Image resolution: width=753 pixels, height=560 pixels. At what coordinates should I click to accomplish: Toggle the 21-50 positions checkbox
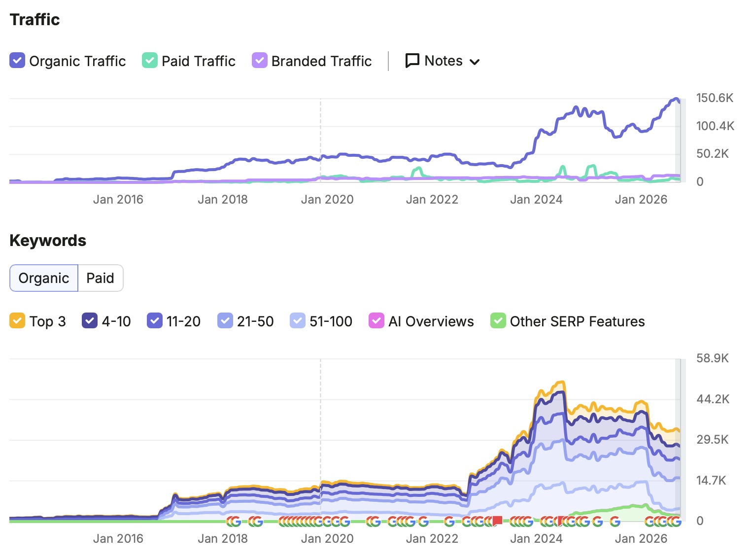click(x=225, y=321)
